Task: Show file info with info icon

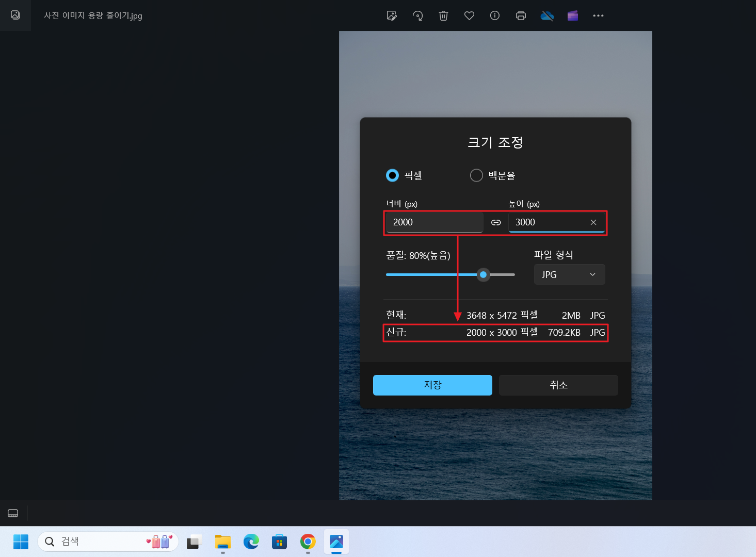Action: coord(495,15)
